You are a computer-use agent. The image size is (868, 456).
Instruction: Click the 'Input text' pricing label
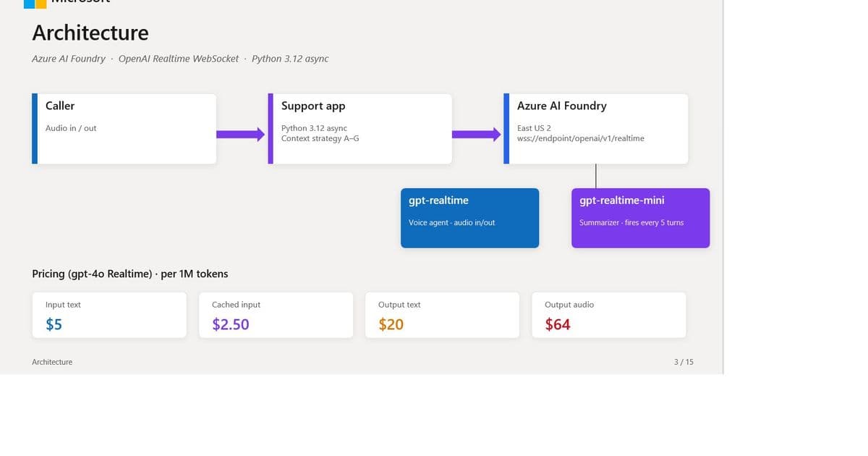63,305
